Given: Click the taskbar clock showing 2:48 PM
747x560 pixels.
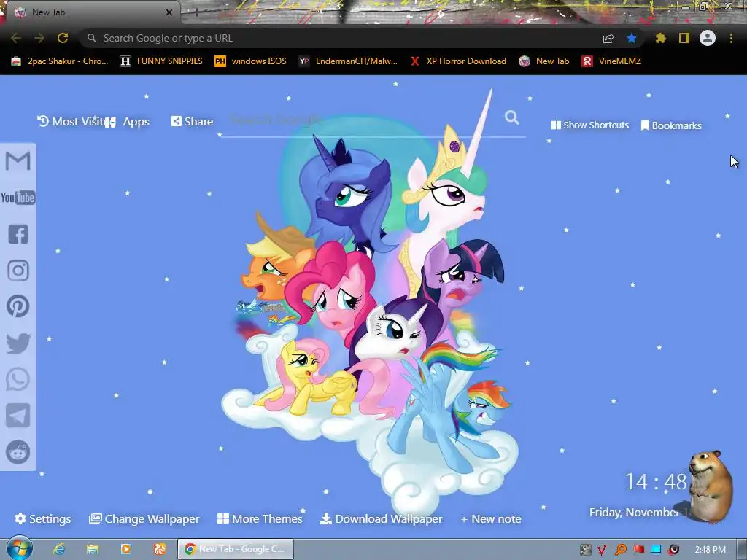Looking at the screenshot, I should tap(710, 550).
